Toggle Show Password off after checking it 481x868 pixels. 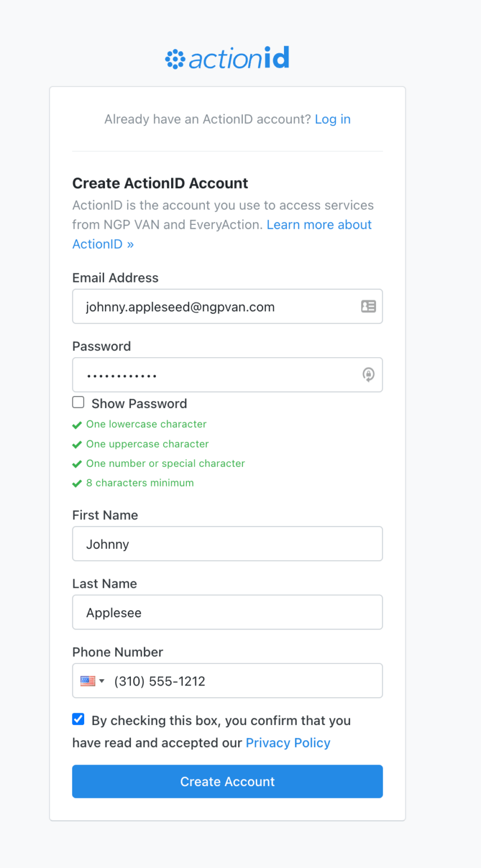click(78, 402)
